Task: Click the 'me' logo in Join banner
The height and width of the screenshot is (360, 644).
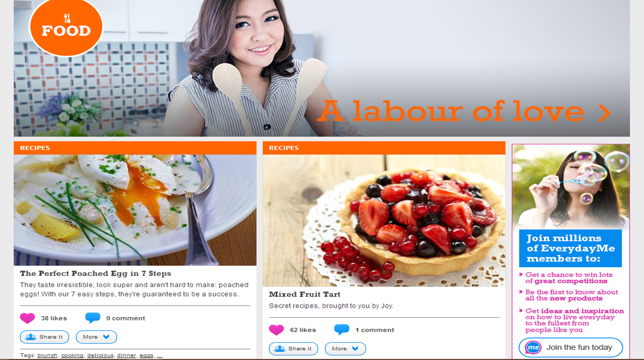Action: click(533, 348)
